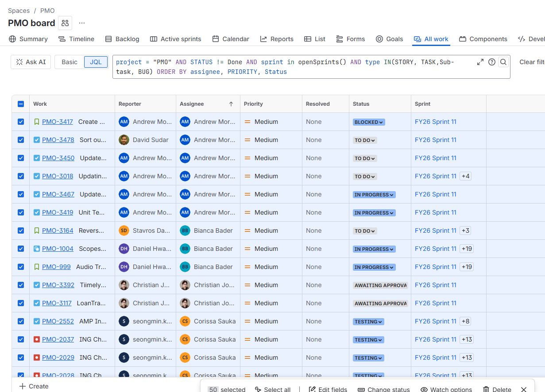
Task: Open the BLOCKED status dropdown for PMO-3417
Action: click(x=369, y=122)
